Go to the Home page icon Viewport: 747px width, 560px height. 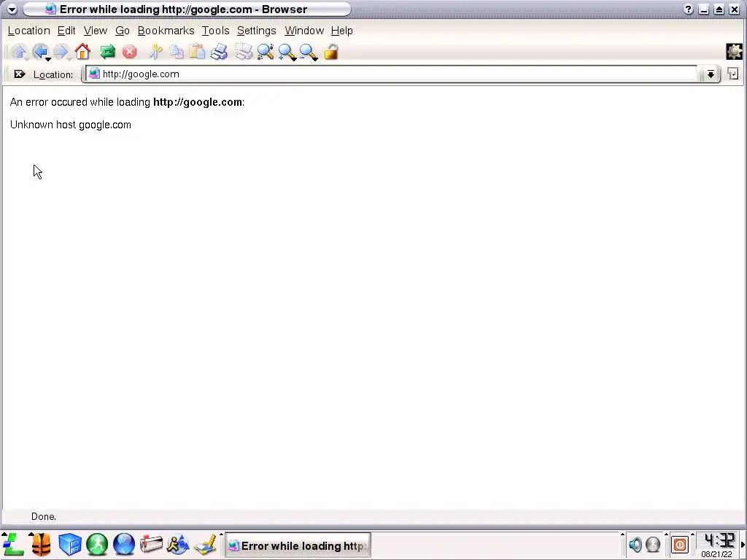pos(82,52)
